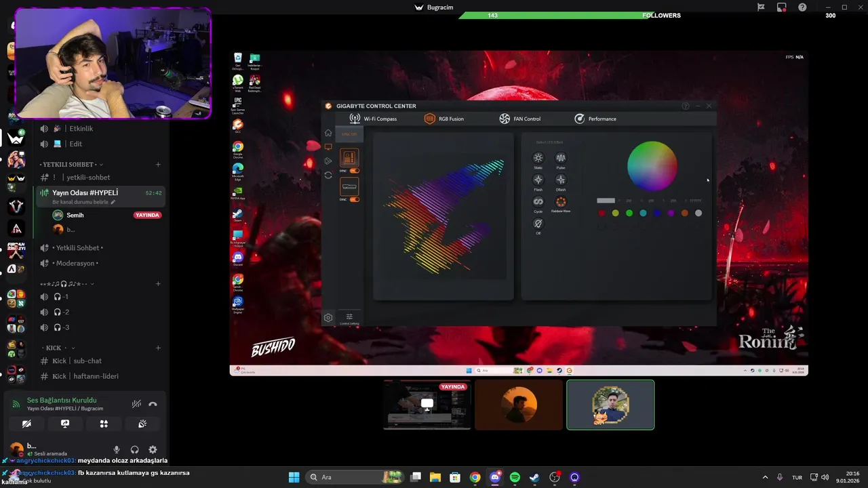Select the Pulse LED effect icon
Viewport: 868px width, 488px height.
[561, 158]
